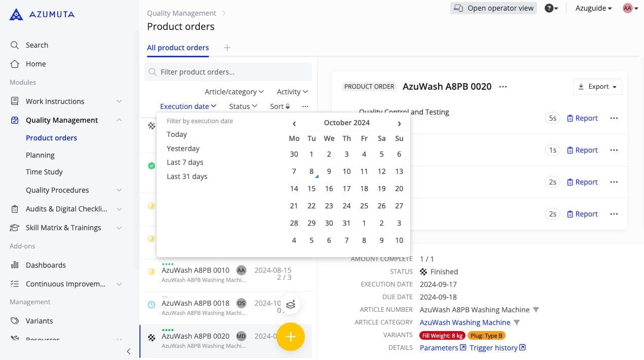
Task: Switch to the All product orders tab
Action: tap(177, 47)
